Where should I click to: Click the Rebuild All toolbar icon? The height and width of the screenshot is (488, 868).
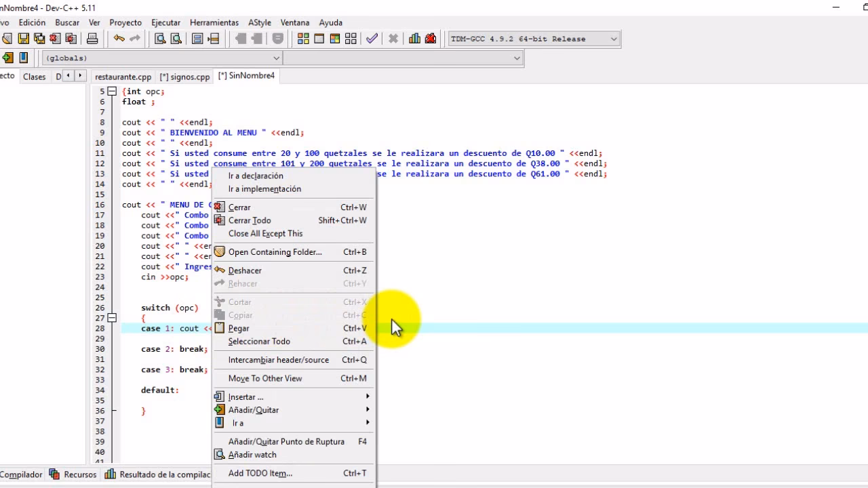[351, 39]
